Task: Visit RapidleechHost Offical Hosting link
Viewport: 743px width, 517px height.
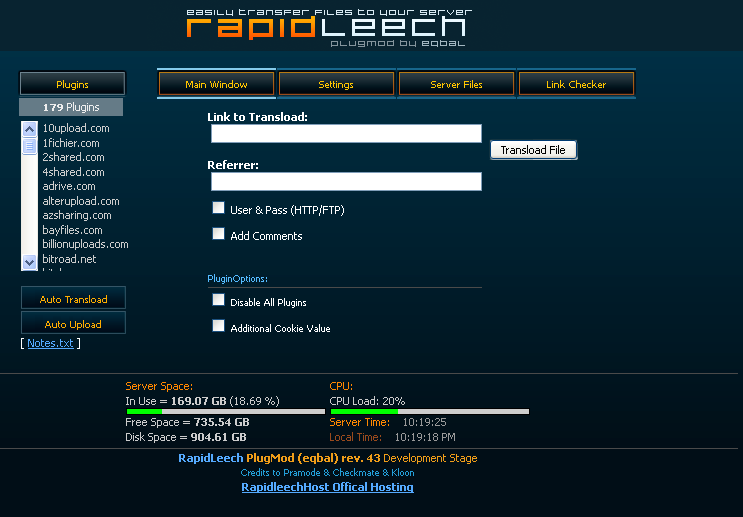Action: point(327,487)
